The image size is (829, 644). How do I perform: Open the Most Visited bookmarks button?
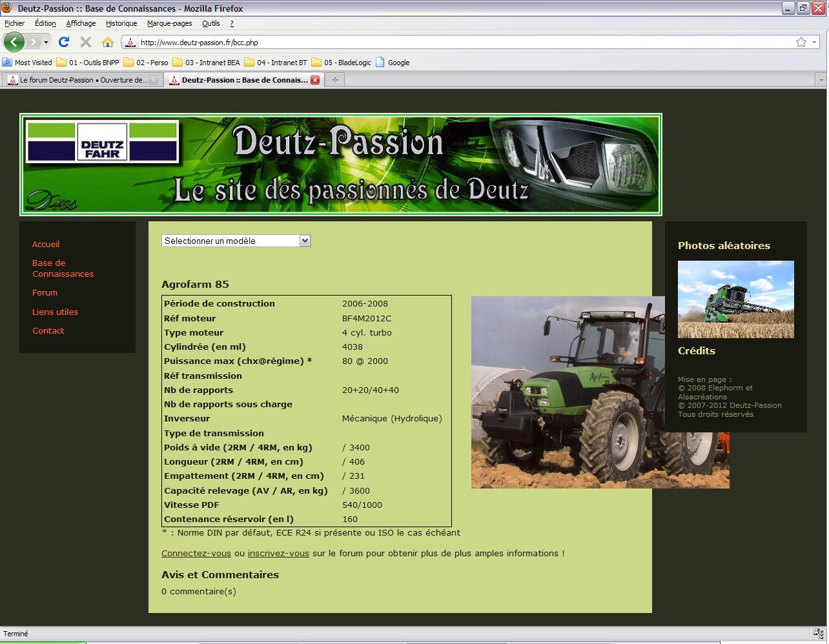27,63
